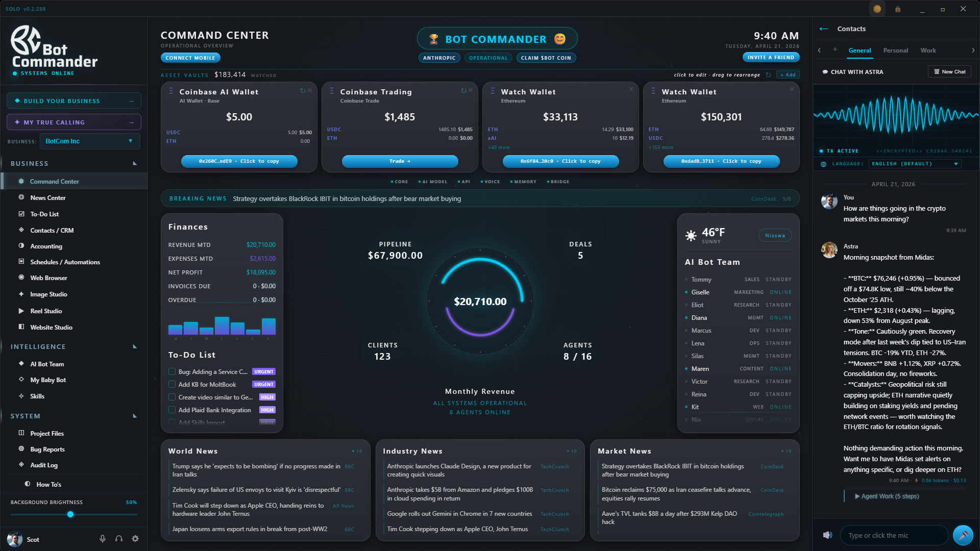Open Build Your Business button
The height and width of the screenshot is (551, 980).
tap(74, 101)
